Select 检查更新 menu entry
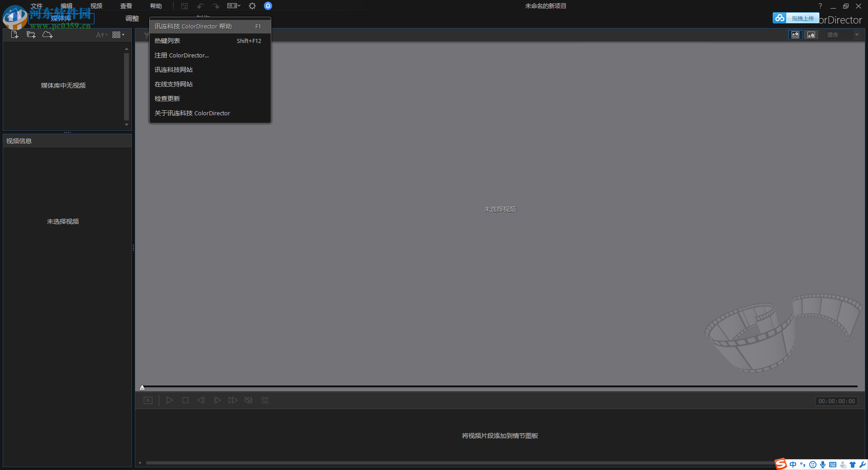 [x=210, y=99]
